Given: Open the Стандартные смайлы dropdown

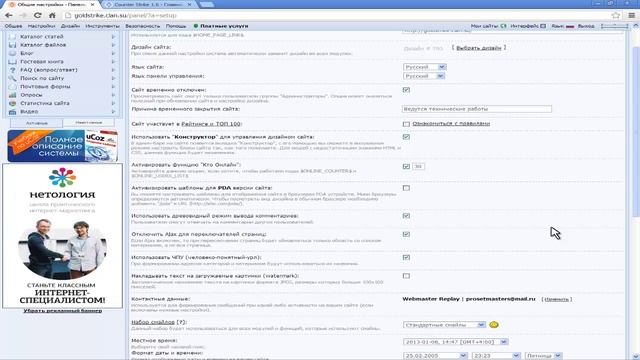Looking at the screenshot, I should (444, 325).
